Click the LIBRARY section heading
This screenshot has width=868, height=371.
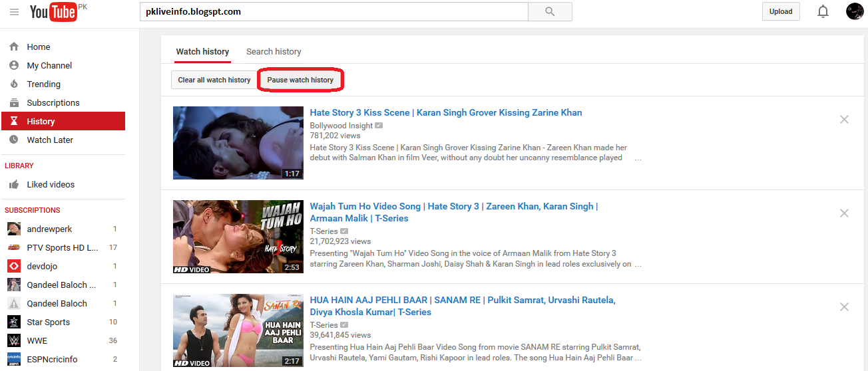click(19, 166)
